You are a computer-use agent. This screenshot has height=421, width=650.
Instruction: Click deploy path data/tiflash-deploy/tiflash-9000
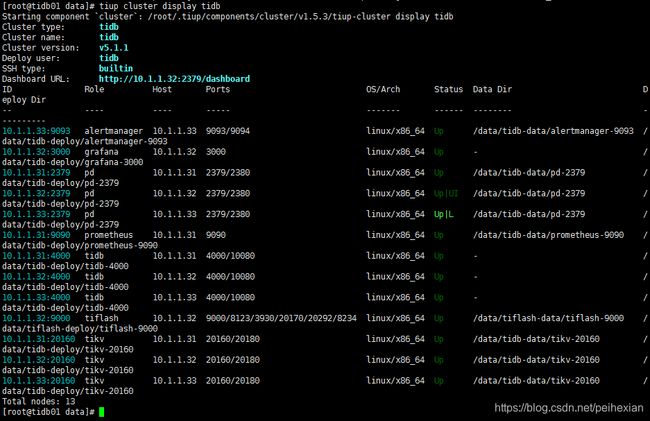coord(80,329)
